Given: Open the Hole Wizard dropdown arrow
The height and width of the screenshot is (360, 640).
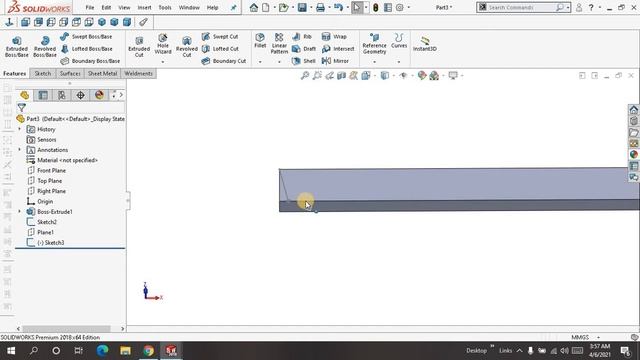Looking at the screenshot, I should coord(163,62).
